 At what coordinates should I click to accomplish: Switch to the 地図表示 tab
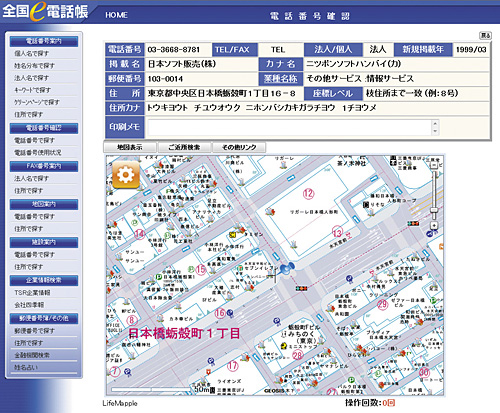coord(130,147)
